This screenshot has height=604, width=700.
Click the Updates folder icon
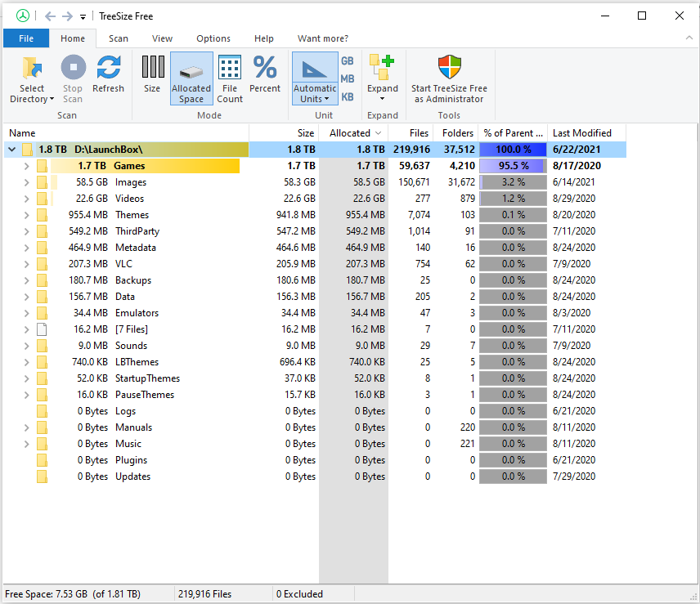click(42, 476)
